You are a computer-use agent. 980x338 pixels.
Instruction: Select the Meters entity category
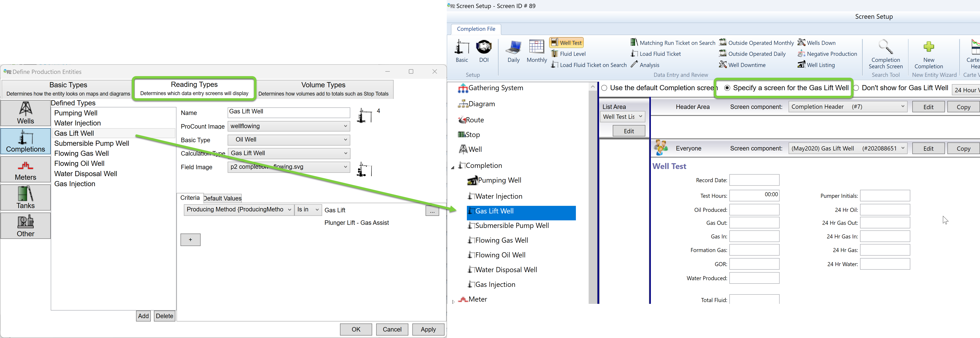25,170
